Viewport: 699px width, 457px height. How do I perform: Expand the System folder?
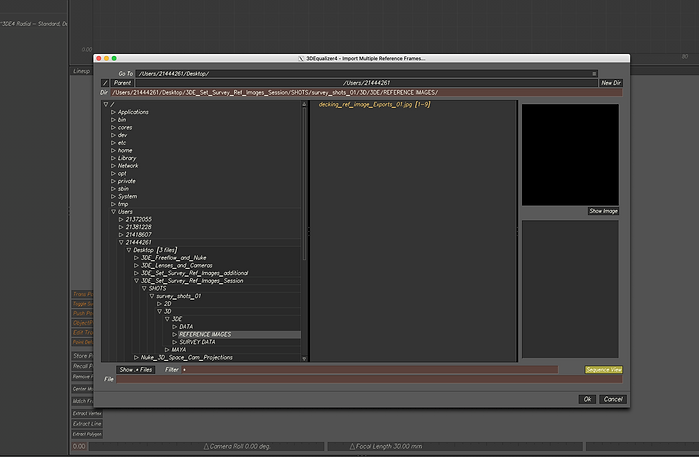[x=113, y=196]
